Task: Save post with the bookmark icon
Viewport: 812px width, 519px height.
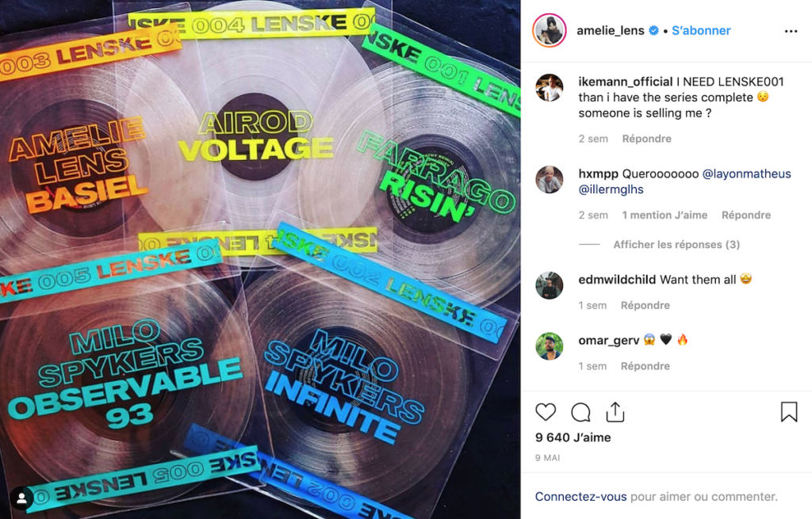Action: click(x=789, y=412)
